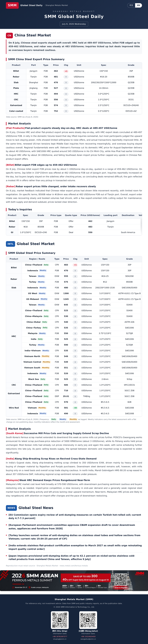This screenshot has width=148, height=644.
Task: Click the Scan to Register QR code
Action: pyautogui.click(x=121, y=581)
